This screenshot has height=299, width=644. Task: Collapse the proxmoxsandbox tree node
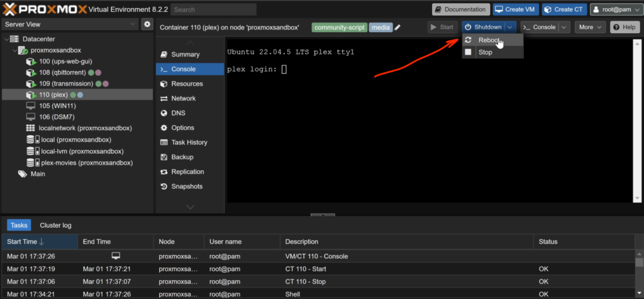15,50
